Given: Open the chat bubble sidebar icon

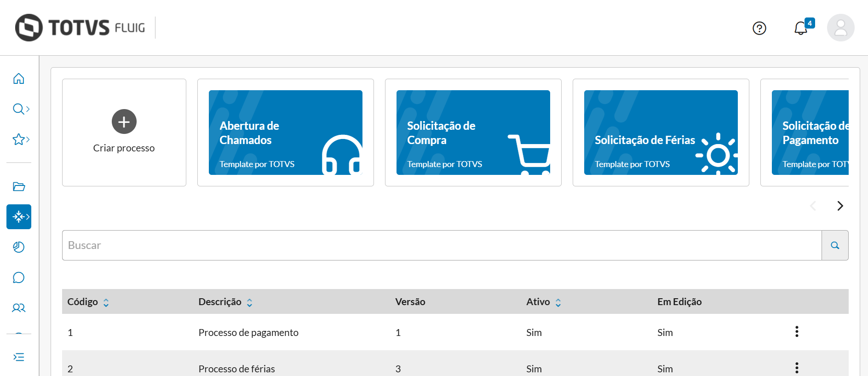Looking at the screenshot, I should pos(19,278).
